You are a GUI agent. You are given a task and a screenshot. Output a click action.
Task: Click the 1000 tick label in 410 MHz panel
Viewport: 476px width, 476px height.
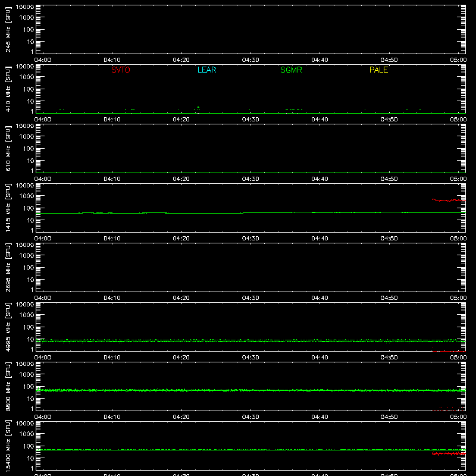click(x=27, y=77)
